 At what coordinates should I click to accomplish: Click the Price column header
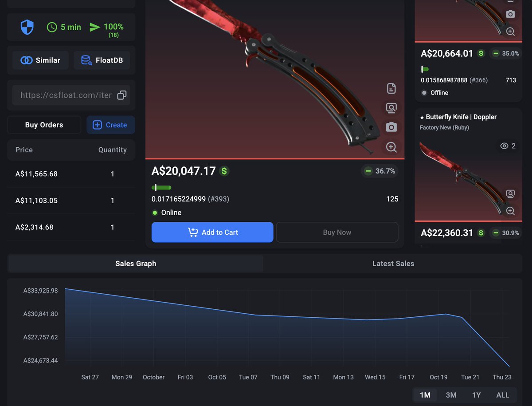(24, 150)
